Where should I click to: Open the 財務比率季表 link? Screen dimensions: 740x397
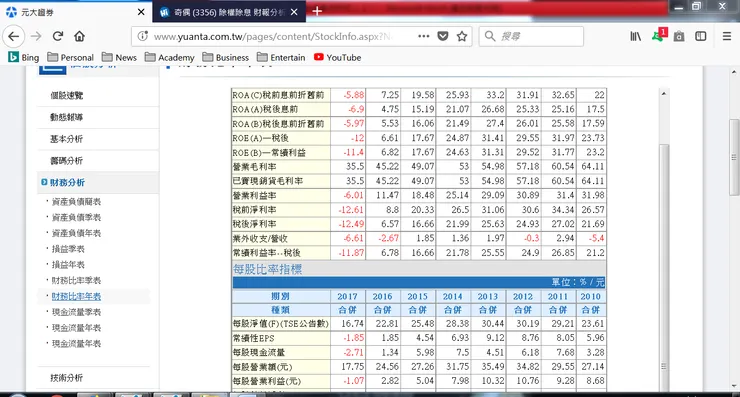click(x=76, y=280)
